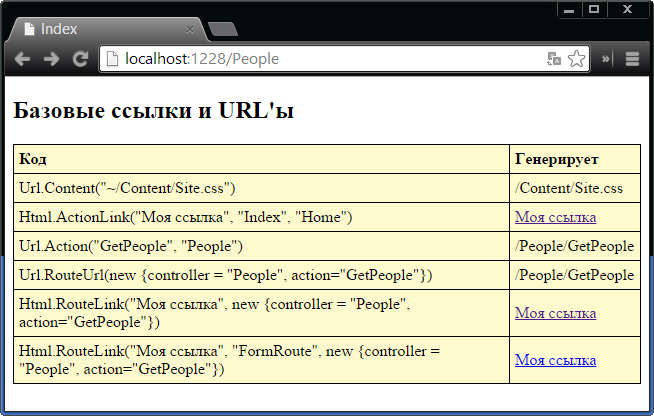This screenshot has width=654, height=416.
Task: Follow the first RouteLink Моя ссылка link
Action: pyautogui.click(x=555, y=313)
